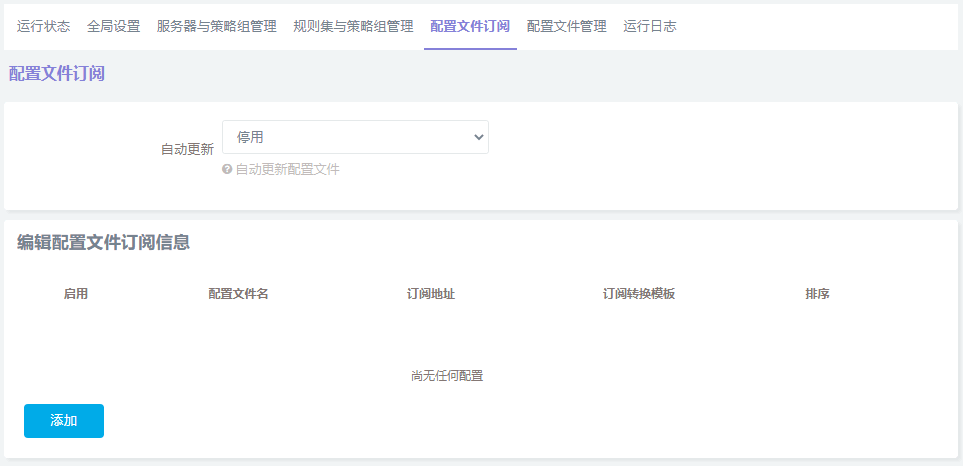Open 规则集与策略组管理 tab
963x466 pixels.
353,27
